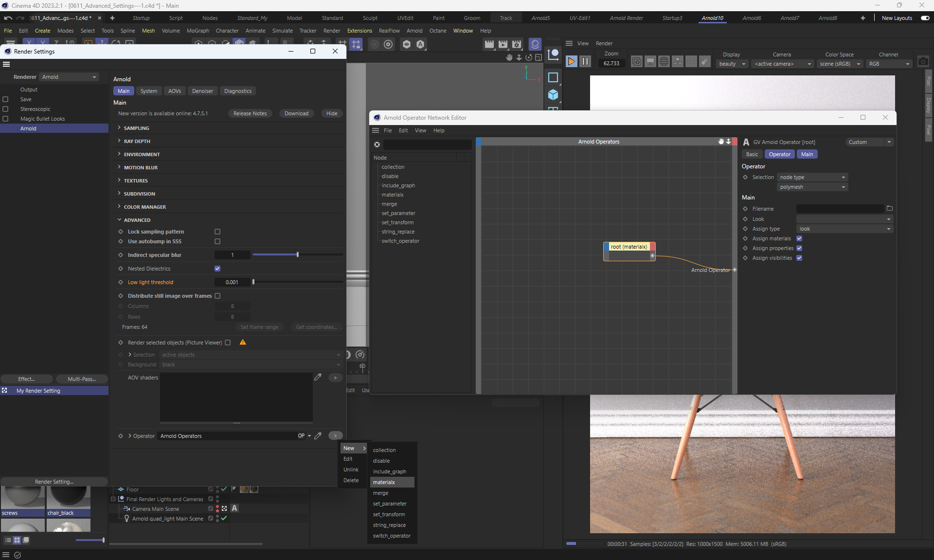Enable Lock sampling pattern checkbox
The width and height of the screenshot is (934, 560).
tap(217, 232)
